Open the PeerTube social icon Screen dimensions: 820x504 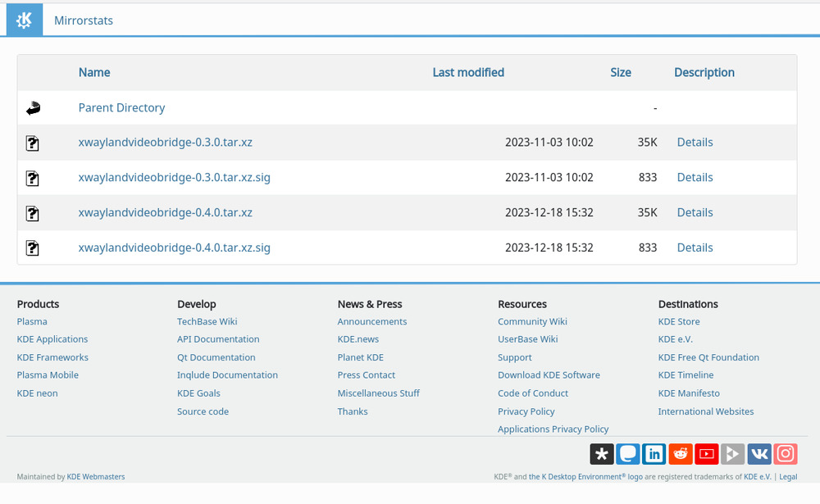click(x=733, y=453)
